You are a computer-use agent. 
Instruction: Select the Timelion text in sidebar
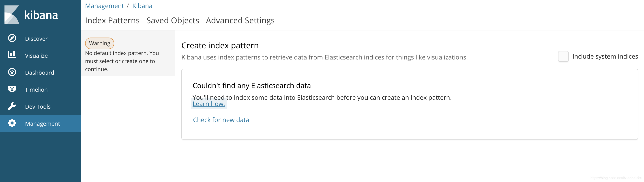pos(36,90)
